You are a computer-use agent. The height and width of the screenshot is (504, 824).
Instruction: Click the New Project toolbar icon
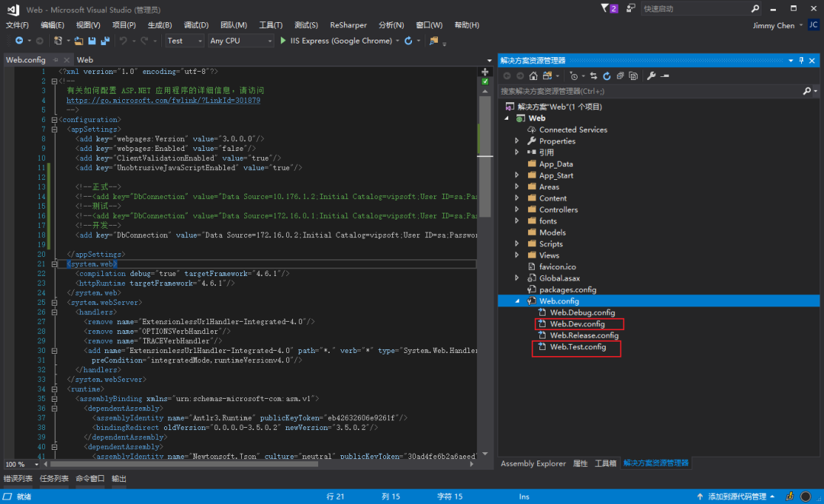pyautogui.click(x=58, y=40)
